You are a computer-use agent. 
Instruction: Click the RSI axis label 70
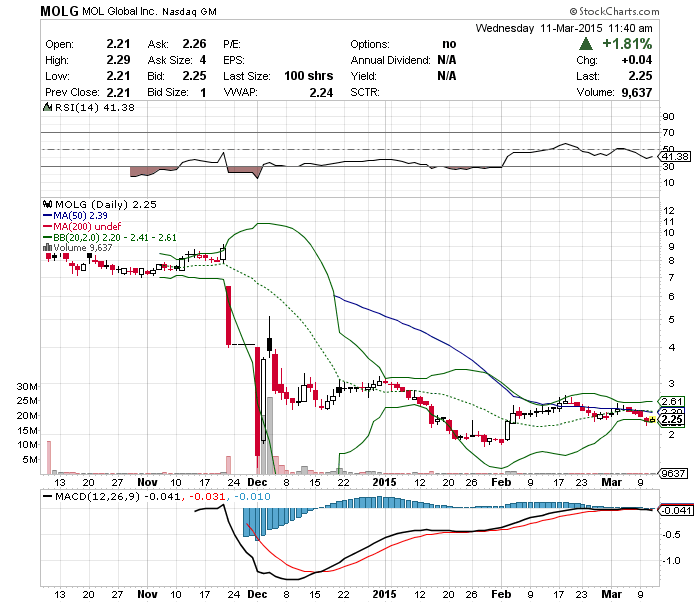point(668,133)
